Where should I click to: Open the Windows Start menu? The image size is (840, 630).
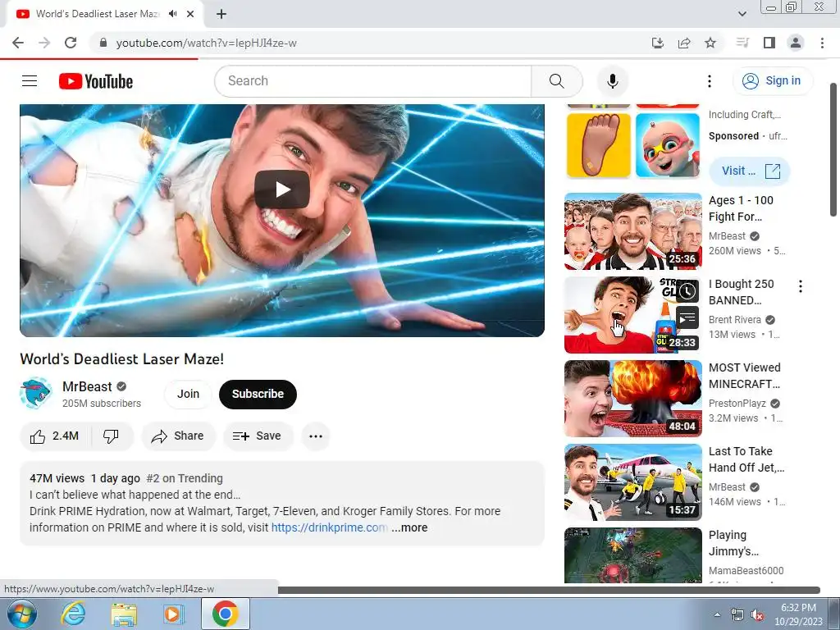22,614
